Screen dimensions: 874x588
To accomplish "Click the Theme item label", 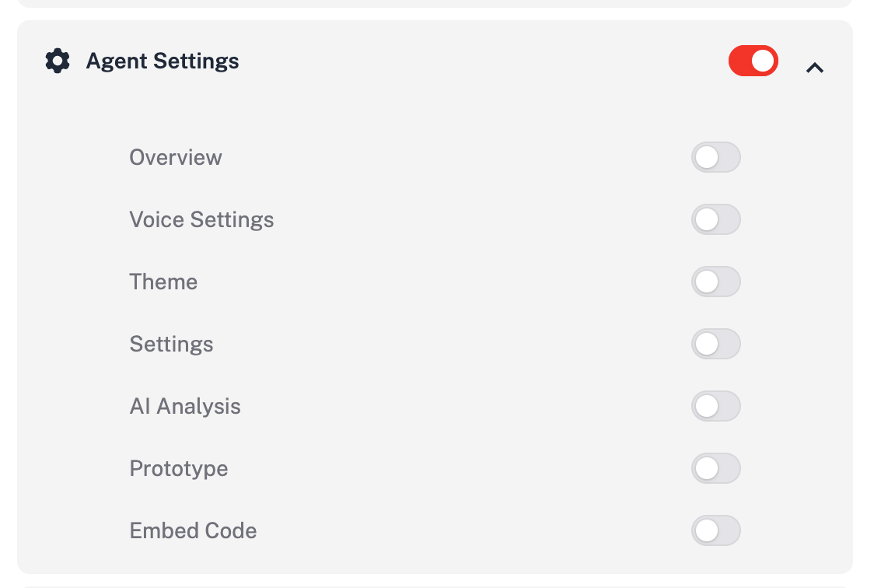I will (163, 282).
